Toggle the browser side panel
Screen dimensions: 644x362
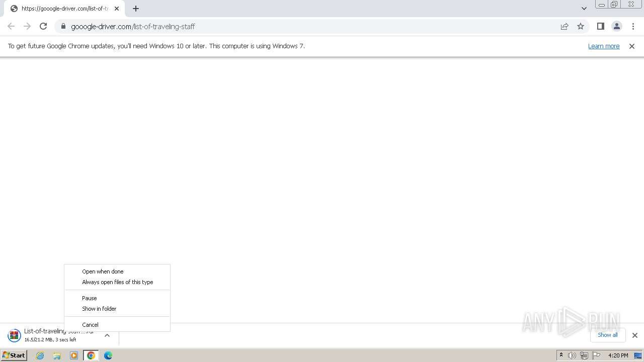click(x=600, y=26)
